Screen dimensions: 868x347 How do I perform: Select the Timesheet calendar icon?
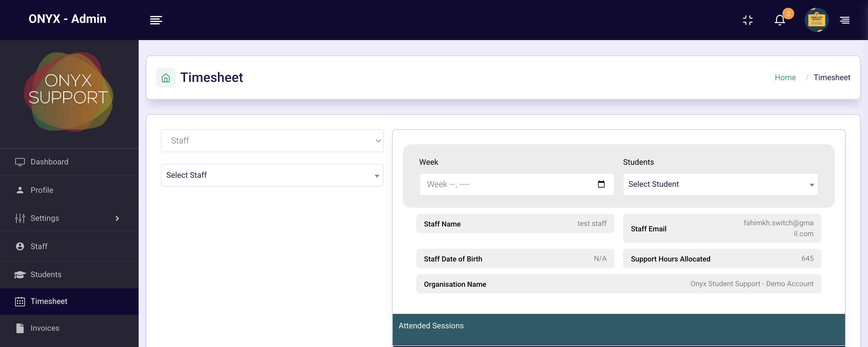[x=20, y=301]
